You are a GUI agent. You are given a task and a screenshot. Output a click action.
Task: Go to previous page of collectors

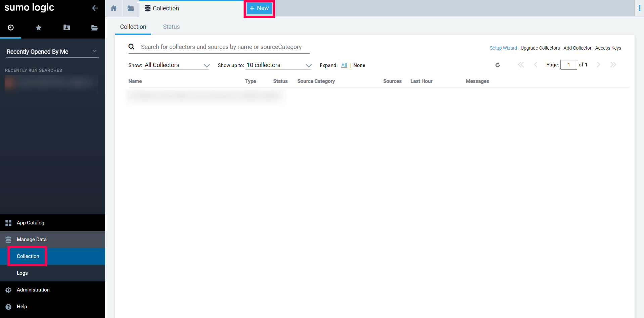pos(536,65)
